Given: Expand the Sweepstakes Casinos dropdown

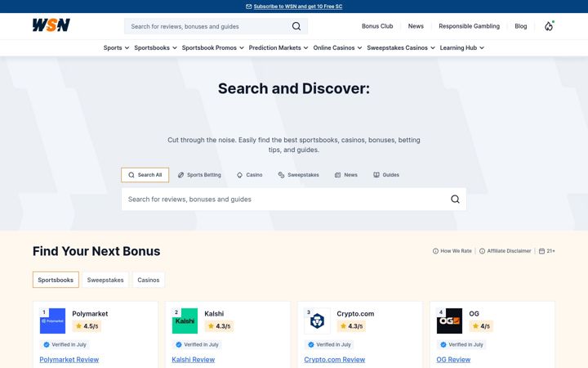Looking at the screenshot, I should (401, 47).
